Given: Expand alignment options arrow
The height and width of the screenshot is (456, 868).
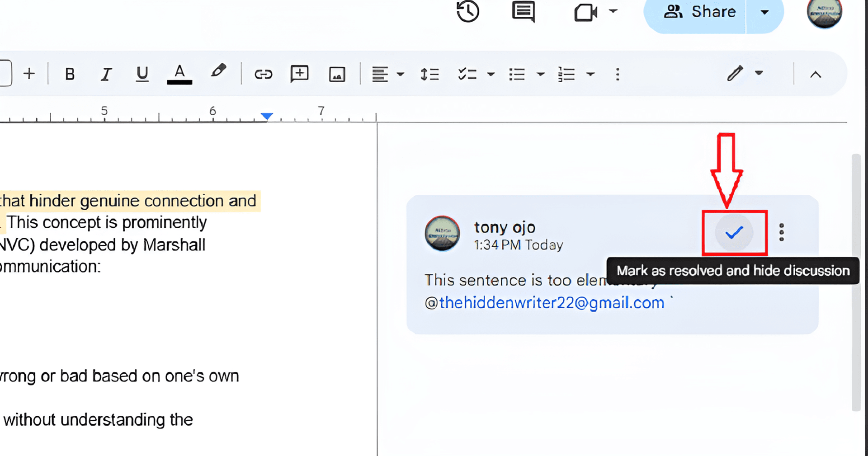Looking at the screenshot, I should coord(401,74).
